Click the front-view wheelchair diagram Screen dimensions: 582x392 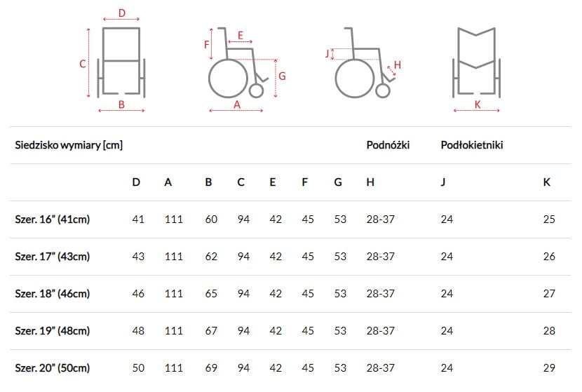tap(122, 61)
